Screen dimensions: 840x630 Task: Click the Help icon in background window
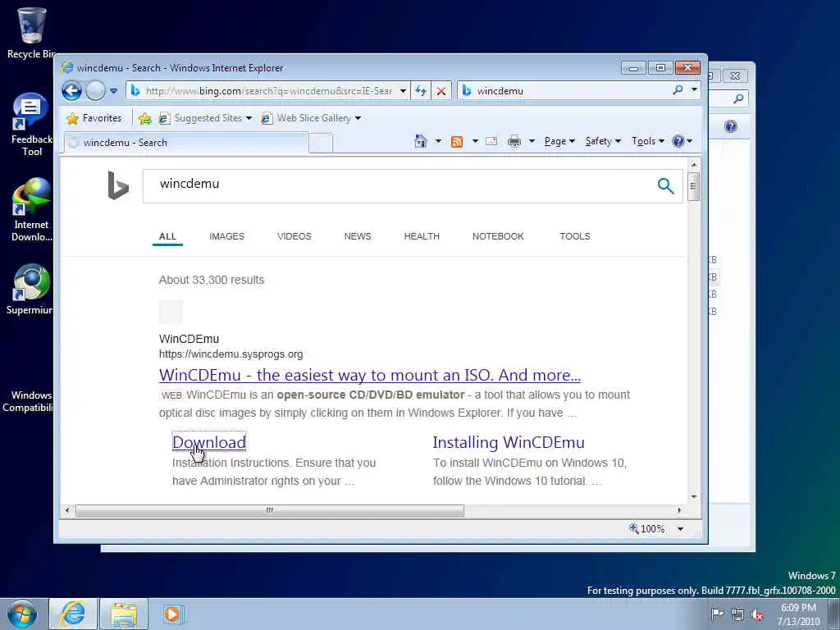(730, 126)
